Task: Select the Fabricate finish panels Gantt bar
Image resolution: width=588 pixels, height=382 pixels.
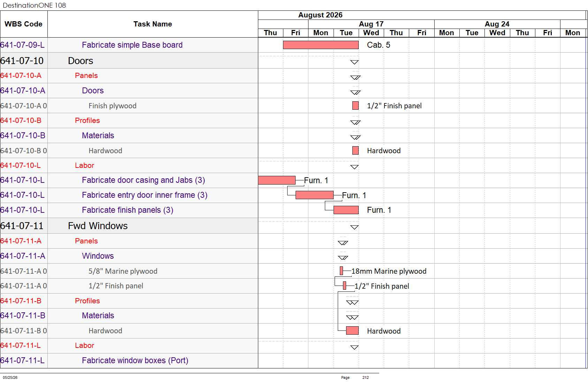Action: tap(346, 210)
